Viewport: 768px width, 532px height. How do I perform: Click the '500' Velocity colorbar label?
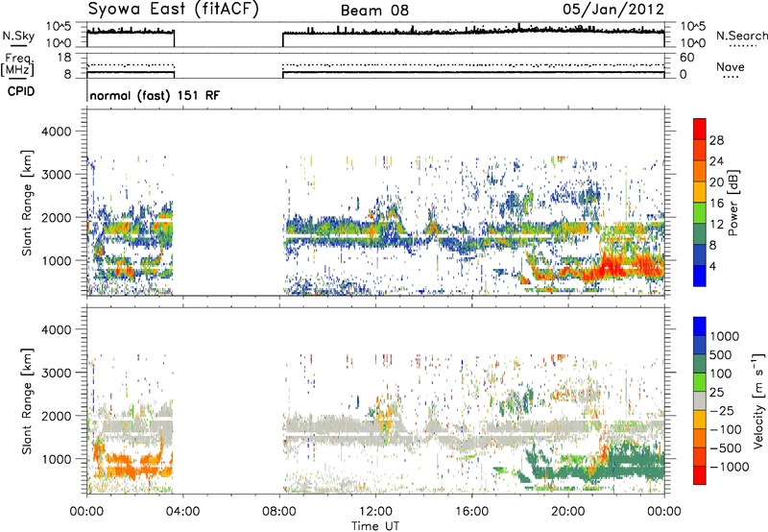click(x=720, y=354)
